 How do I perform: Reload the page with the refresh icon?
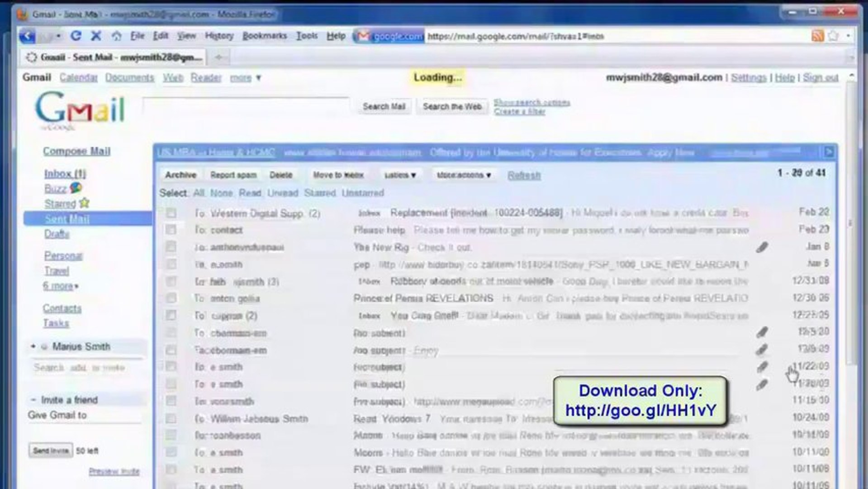click(x=76, y=35)
